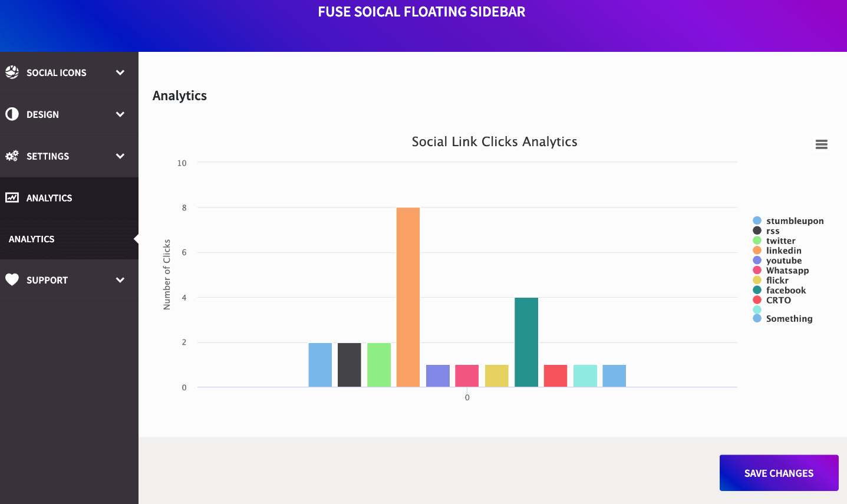Expand the Design section chevron
The image size is (847, 504).
tap(120, 114)
